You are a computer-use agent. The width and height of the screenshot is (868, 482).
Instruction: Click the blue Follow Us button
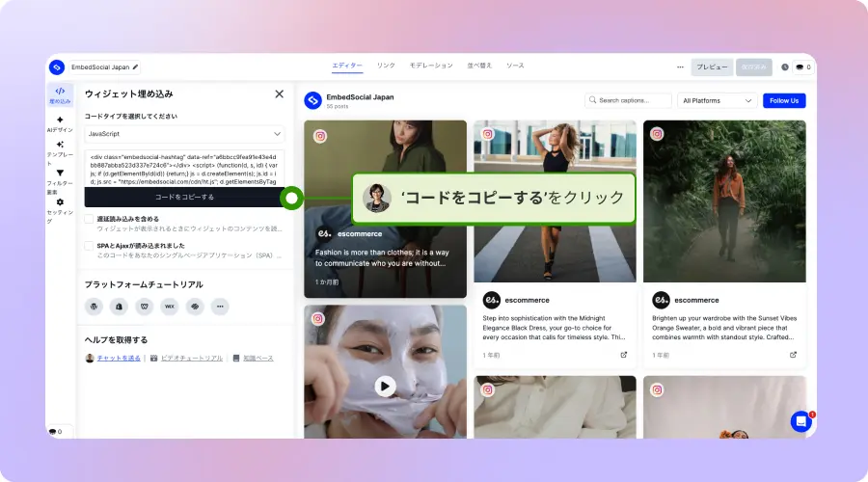pos(784,100)
